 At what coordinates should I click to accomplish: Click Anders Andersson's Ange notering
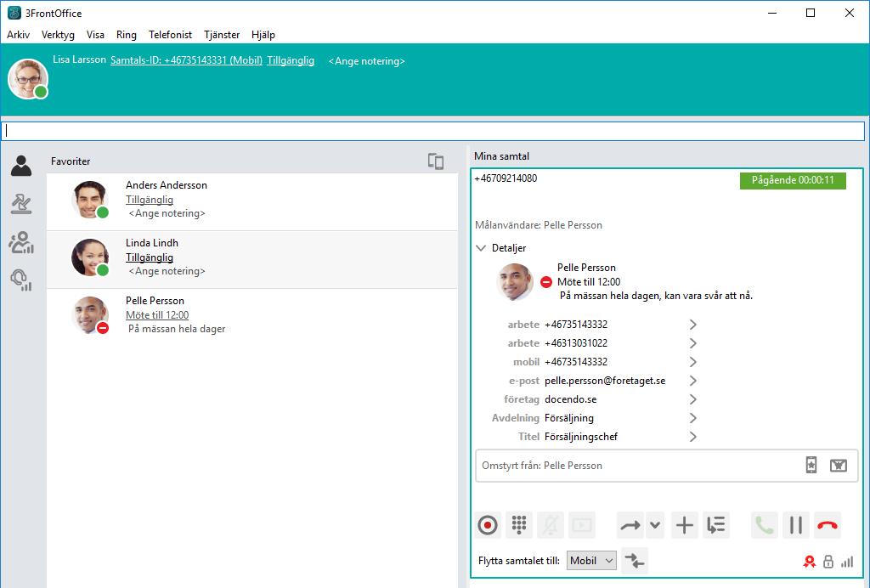[x=167, y=213]
